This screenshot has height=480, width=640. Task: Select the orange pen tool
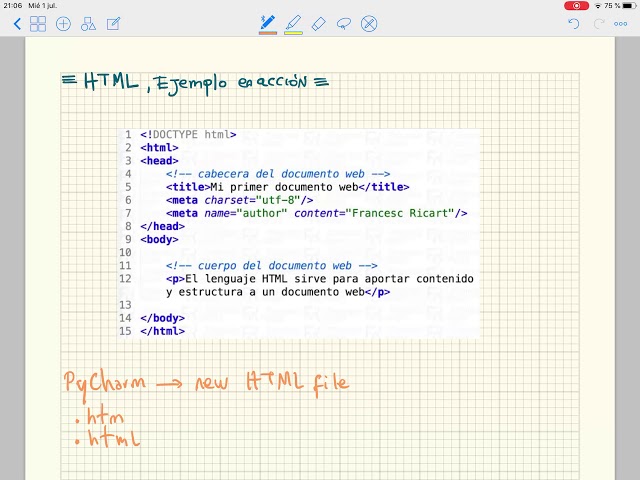[x=268, y=24]
